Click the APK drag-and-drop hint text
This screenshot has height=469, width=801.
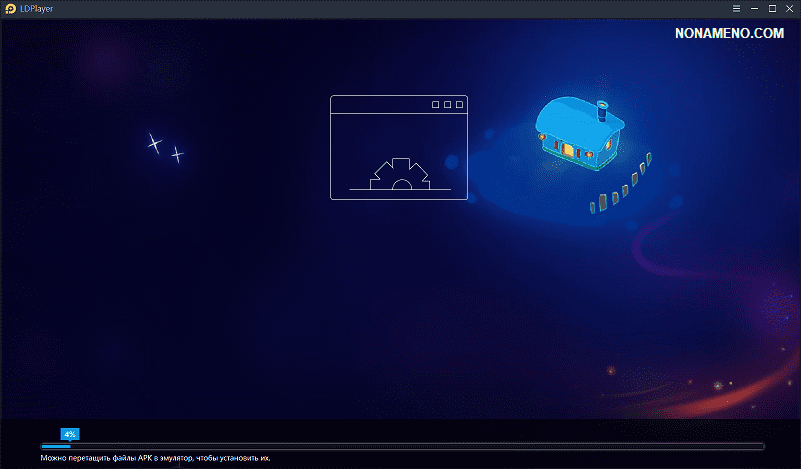155,458
